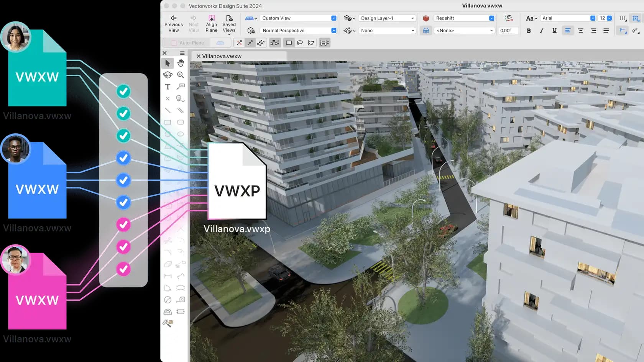644x362 pixels.
Task: Set text alignment to left
Action: pos(568,31)
